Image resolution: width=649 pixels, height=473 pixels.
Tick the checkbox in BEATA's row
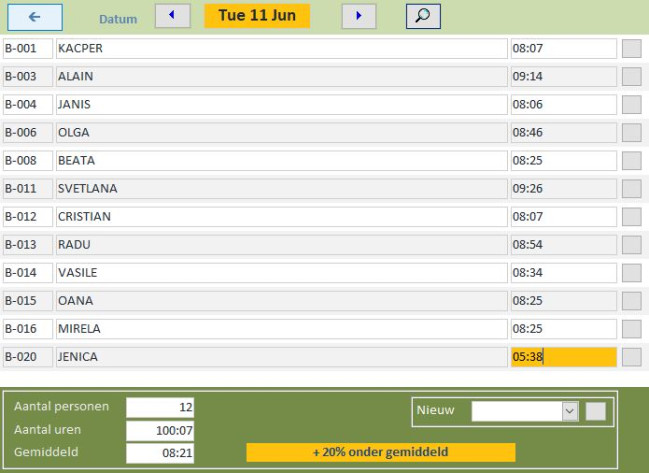click(x=632, y=161)
